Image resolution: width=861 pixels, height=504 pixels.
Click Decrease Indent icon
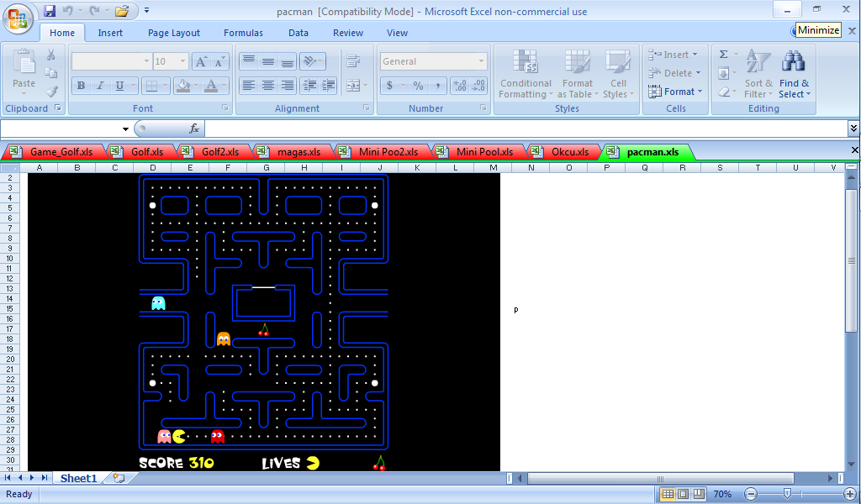coord(309,85)
